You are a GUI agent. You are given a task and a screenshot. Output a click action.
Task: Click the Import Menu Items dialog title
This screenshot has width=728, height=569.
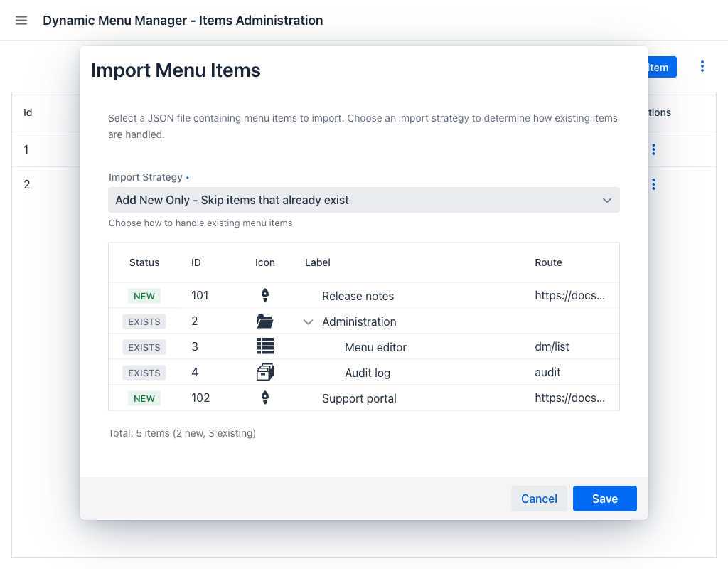click(176, 70)
